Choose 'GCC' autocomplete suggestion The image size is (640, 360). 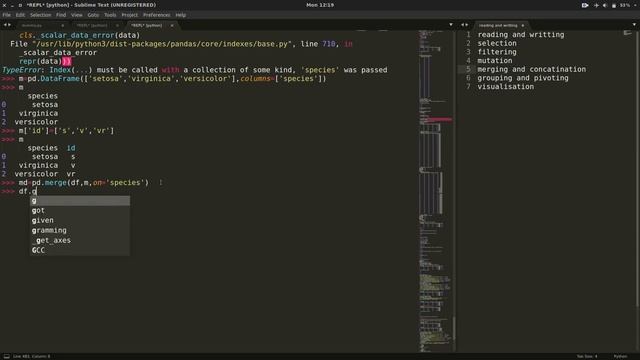80,250
